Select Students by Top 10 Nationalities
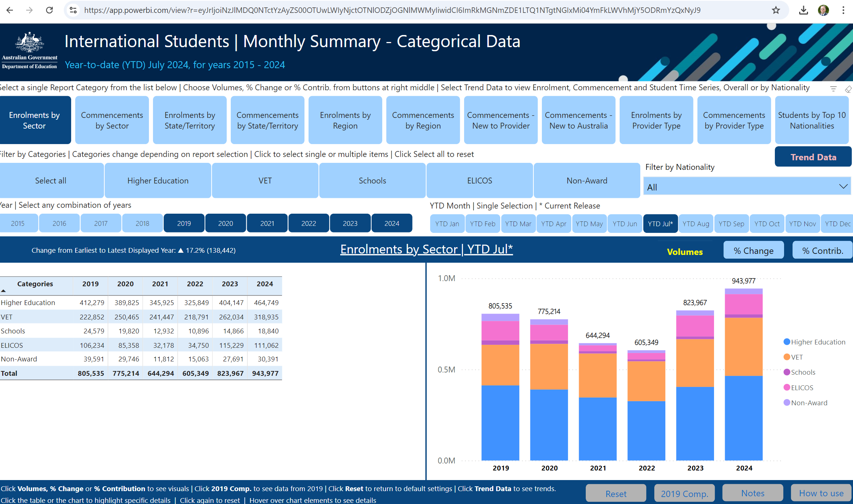The width and height of the screenshot is (853, 504). point(812,120)
